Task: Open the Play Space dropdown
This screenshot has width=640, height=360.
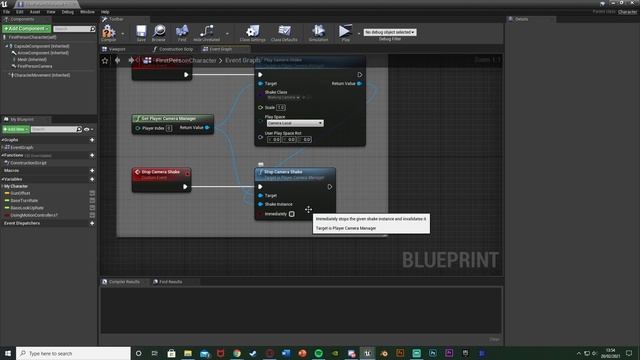Action: [x=295, y=123]
